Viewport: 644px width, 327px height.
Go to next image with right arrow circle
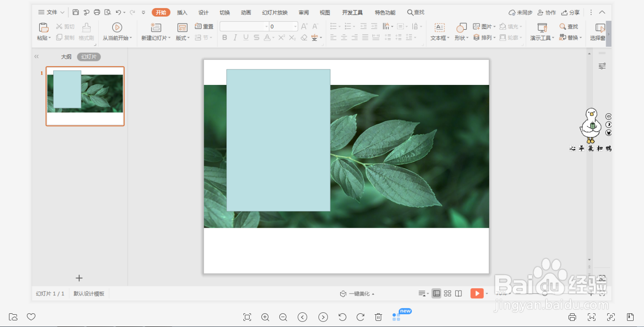[323, 317]
